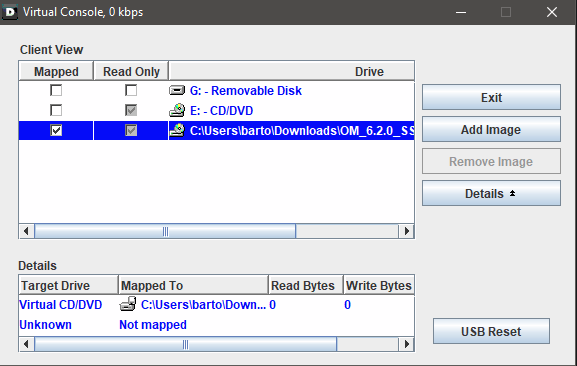Click the Details scrollbar right arrow
The width and height of the screenshot is (577, 366).
pos(406,344)
